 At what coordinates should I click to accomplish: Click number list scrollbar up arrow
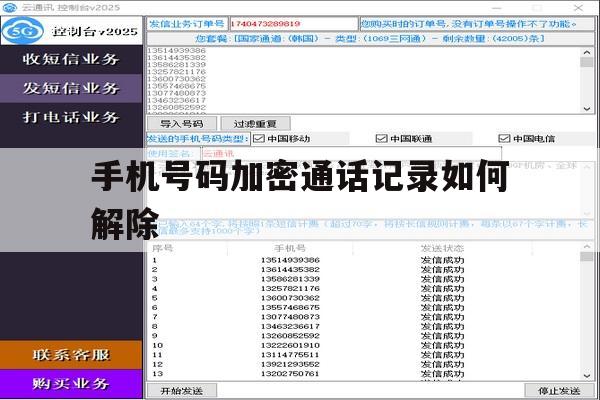587,52
